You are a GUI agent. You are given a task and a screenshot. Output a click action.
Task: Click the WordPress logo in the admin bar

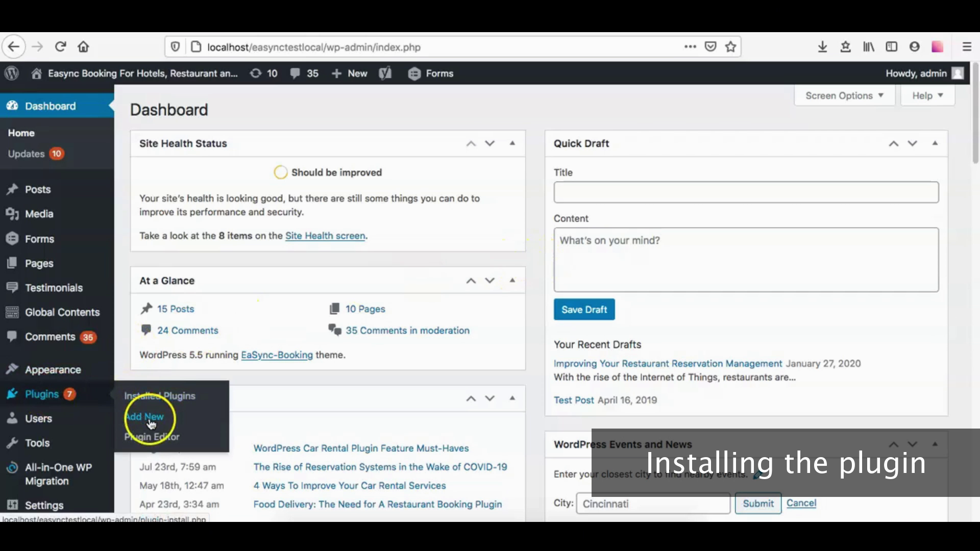[x=11, y=73]
